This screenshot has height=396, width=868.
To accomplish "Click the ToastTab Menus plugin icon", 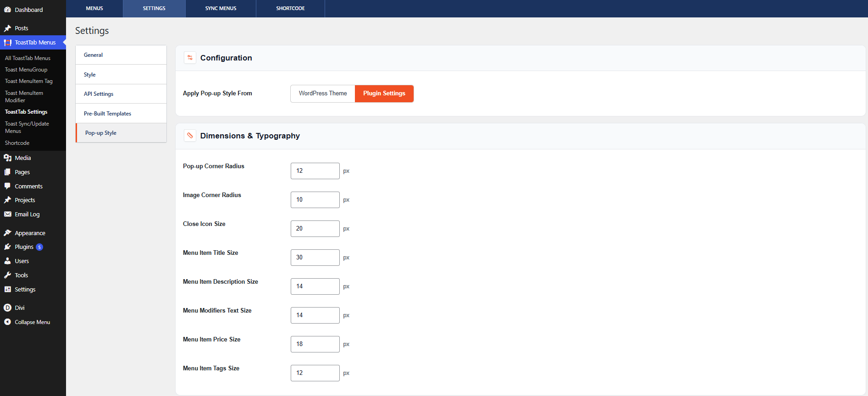I will [x=7, y=42].
